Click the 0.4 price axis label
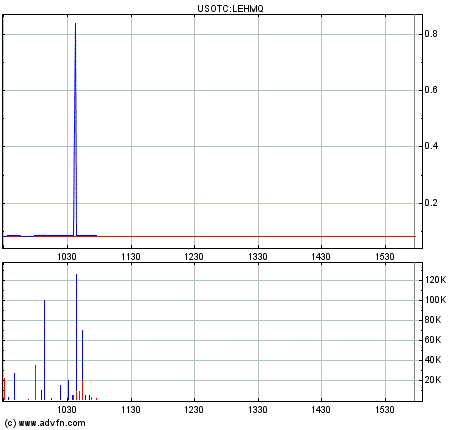This screenshot has height=430, width=460. tap(431, 146)
